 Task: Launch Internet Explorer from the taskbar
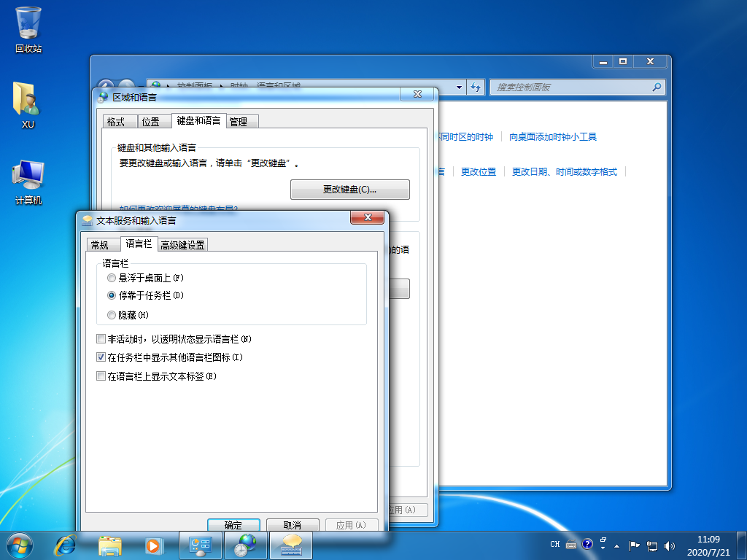(66, 544)
